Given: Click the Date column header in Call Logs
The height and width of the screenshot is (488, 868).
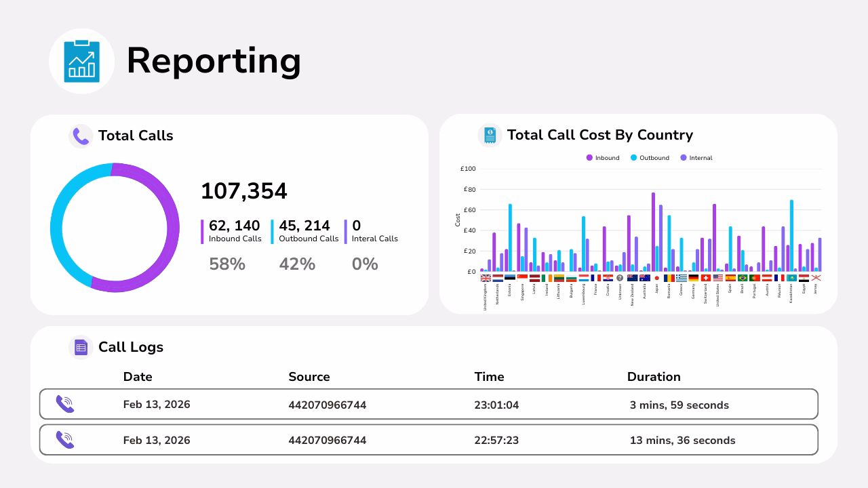Looking at the screenshot, I should (138, 376).
